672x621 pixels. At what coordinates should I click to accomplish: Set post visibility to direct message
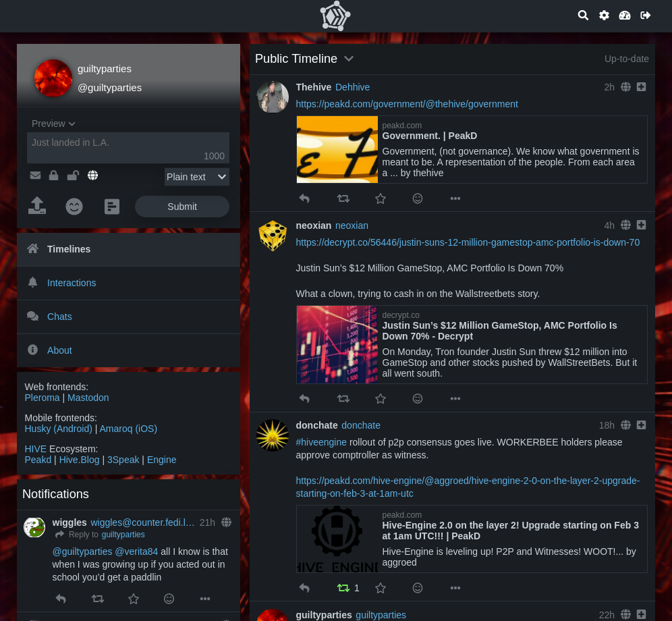click(x=36, y=175)
